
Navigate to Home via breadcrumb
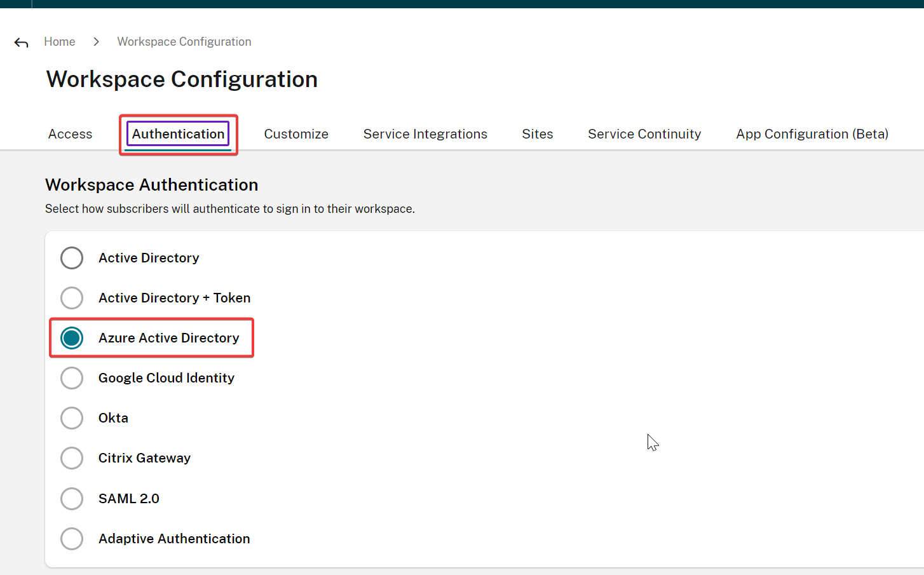[x=59, y=41]
